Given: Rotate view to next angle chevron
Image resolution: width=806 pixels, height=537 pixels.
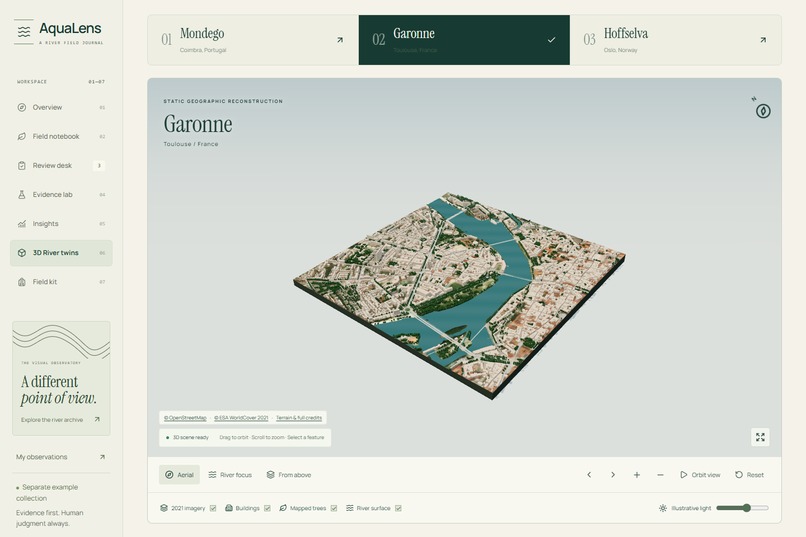Looking at the screenshot, I should [613, 475].
